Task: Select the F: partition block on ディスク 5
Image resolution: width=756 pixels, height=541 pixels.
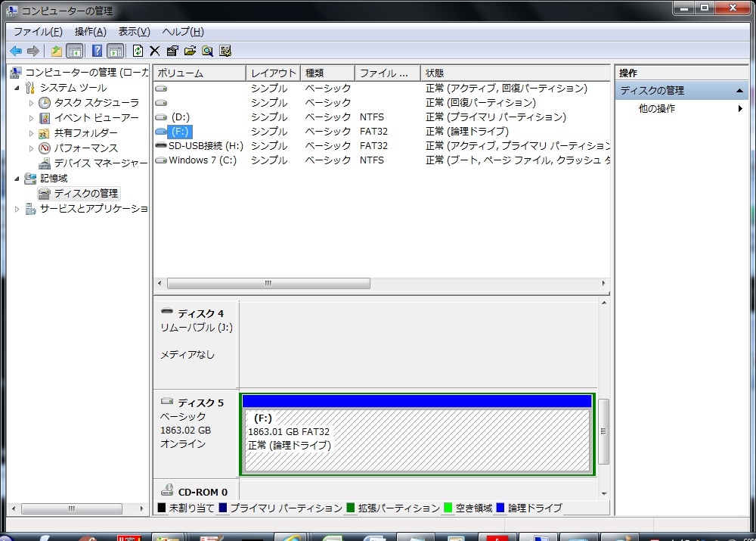Action: [416, 439]
